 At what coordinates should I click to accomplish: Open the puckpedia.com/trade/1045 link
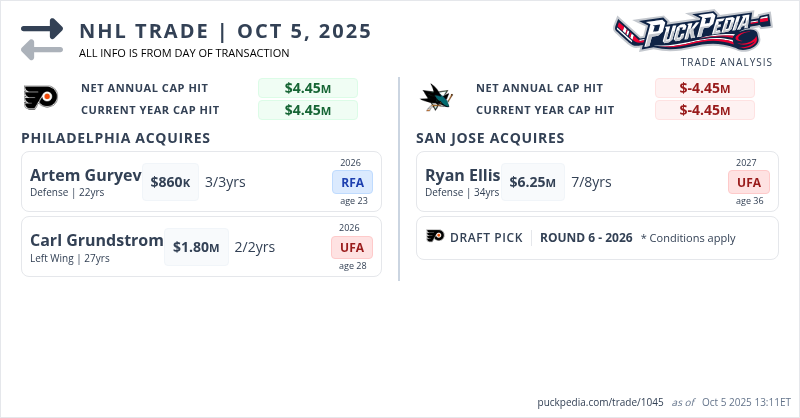[x=599, y=401]
